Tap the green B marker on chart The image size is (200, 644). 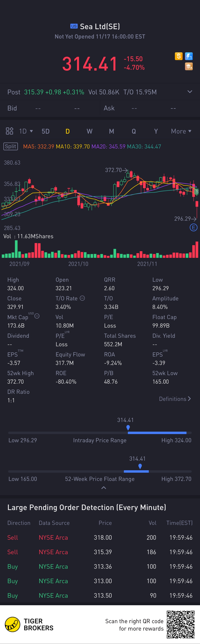pos(196,192)
